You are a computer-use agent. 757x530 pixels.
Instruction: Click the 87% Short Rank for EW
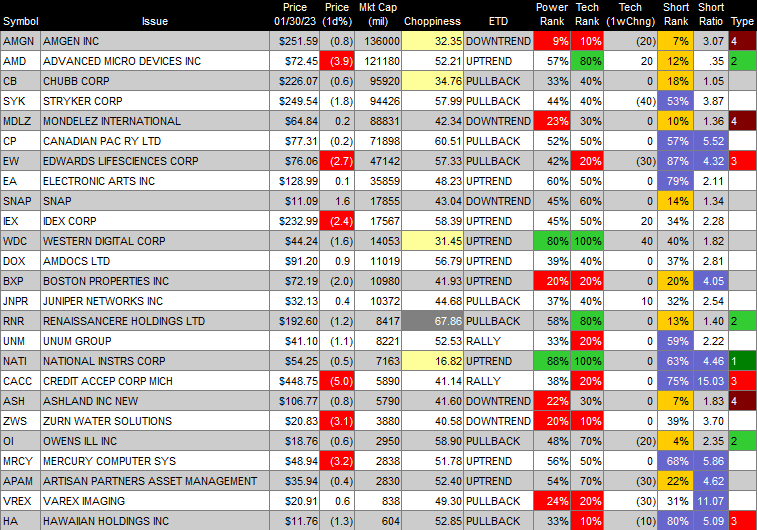[675, 161]
